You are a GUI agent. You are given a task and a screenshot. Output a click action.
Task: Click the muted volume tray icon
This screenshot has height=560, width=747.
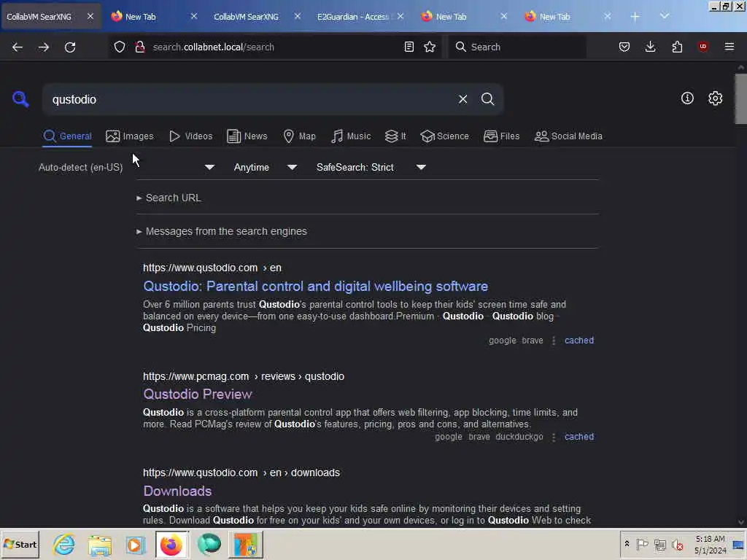677,544
